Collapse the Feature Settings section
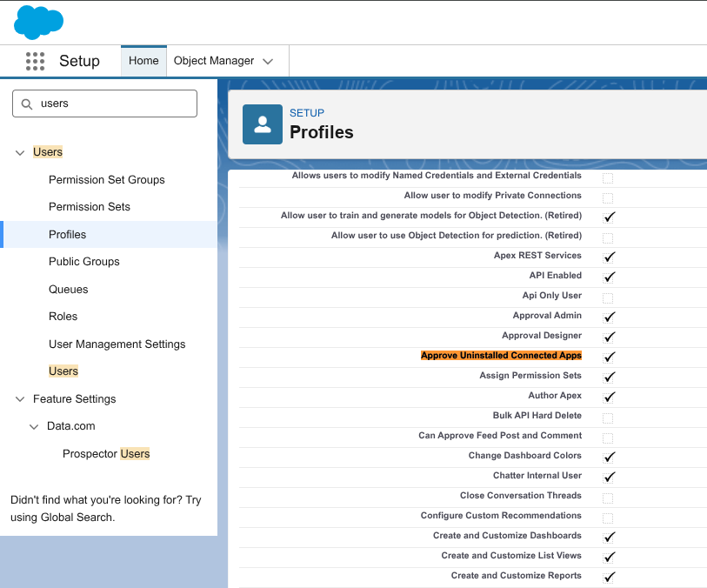The width and height of the screenshot is (707, 588). 19,399
